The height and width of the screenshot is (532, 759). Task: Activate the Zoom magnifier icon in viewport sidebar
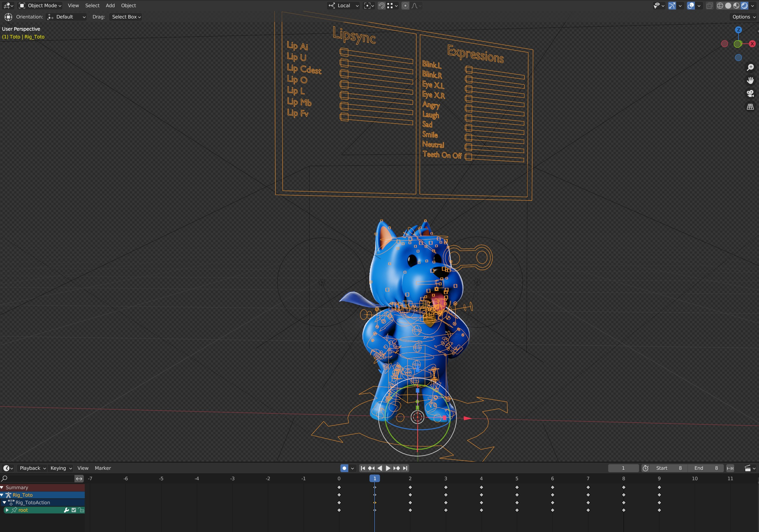tap(750, 67)
